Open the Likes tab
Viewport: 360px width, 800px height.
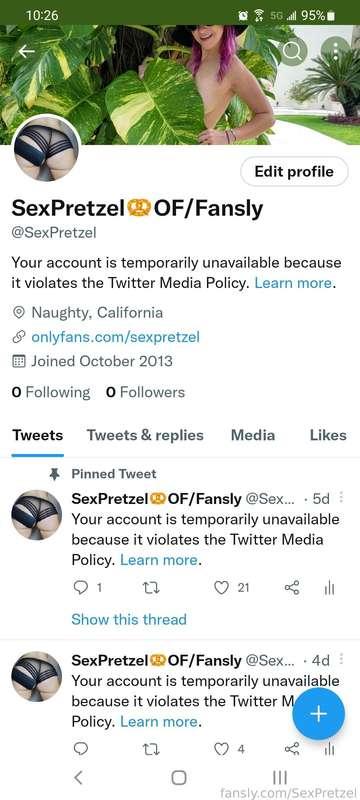(328, 435)
